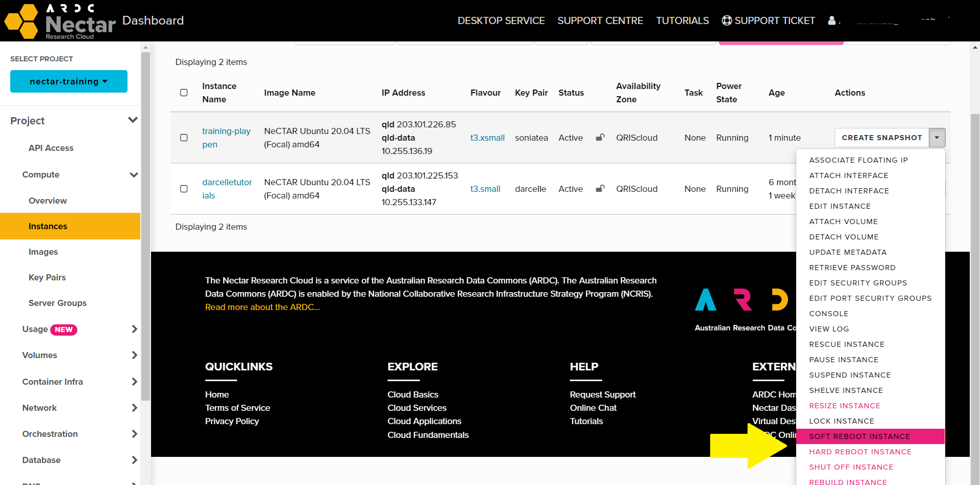Check the darcelletutorials instance checkbox
980x485 pixels.
pos(184,189)
